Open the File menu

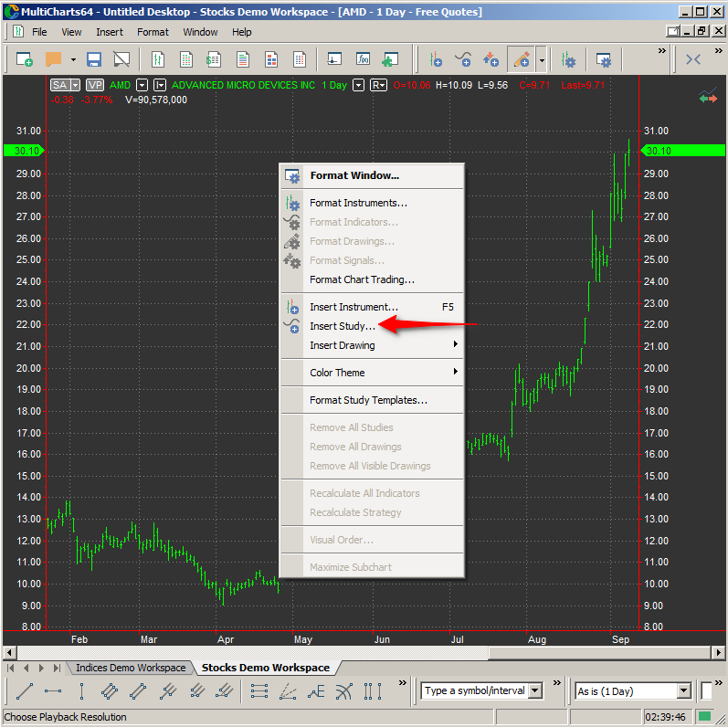click(39, 32)
